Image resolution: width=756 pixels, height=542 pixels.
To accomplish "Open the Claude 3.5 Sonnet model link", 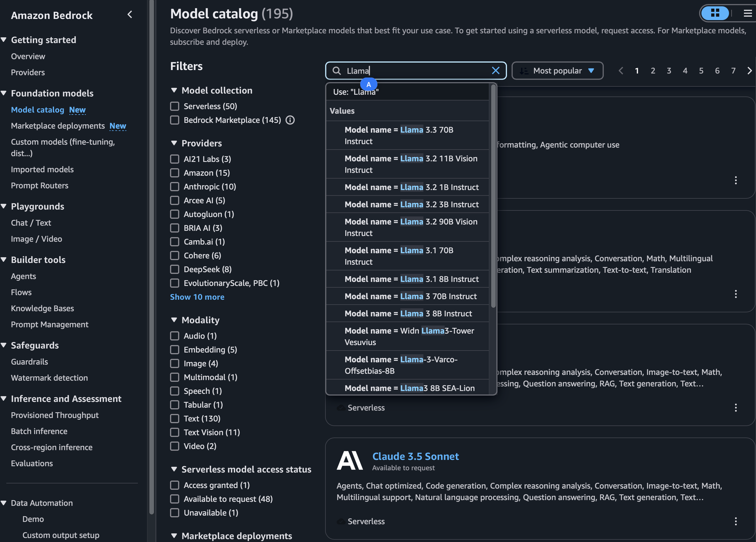I will pos(415,456).
